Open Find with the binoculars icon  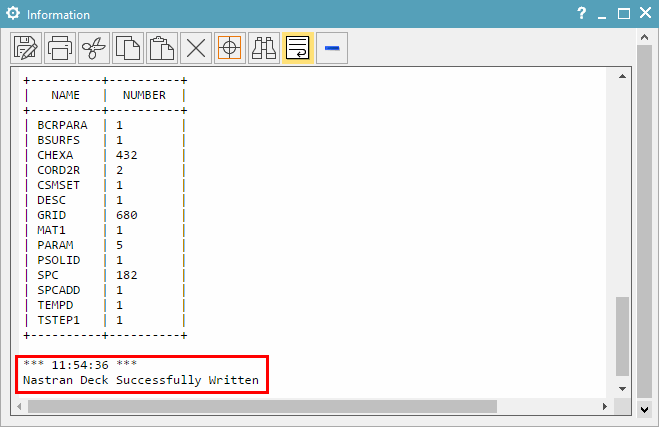pyautogui.click(x=264, y=48)
